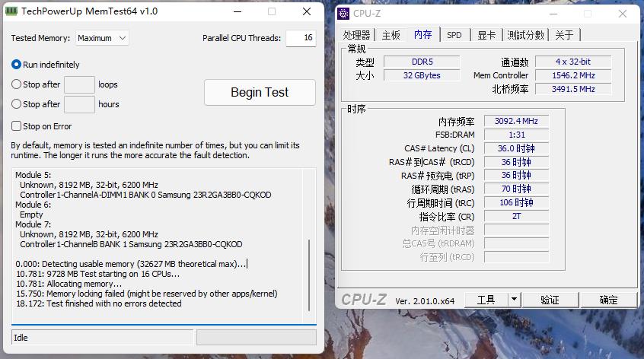
Task: Click the loops count input field
Action: 79,84
